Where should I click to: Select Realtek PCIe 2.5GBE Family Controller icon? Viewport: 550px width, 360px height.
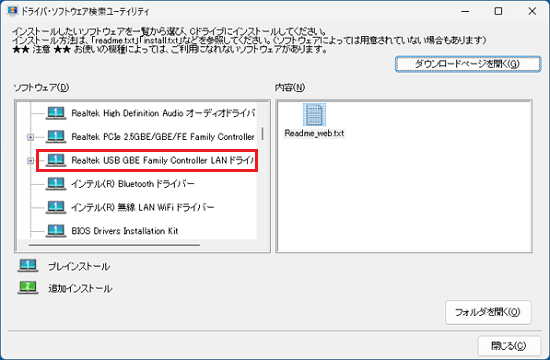[56, 137]
